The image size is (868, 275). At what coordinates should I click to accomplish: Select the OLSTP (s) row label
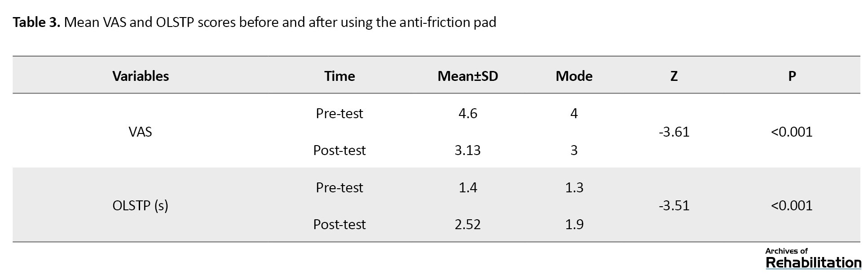pyautogui.click(x=140, y=205)
